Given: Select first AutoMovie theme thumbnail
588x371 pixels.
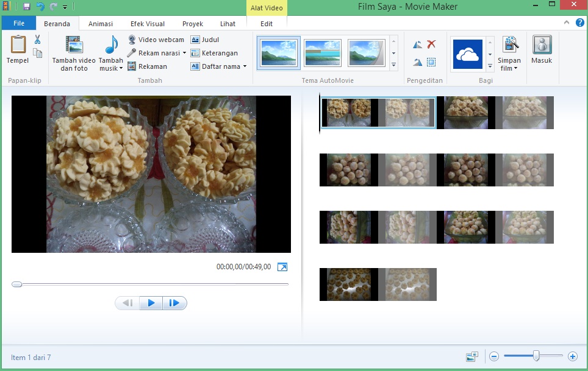Looking at the screenshot, I should coord(278,53).
